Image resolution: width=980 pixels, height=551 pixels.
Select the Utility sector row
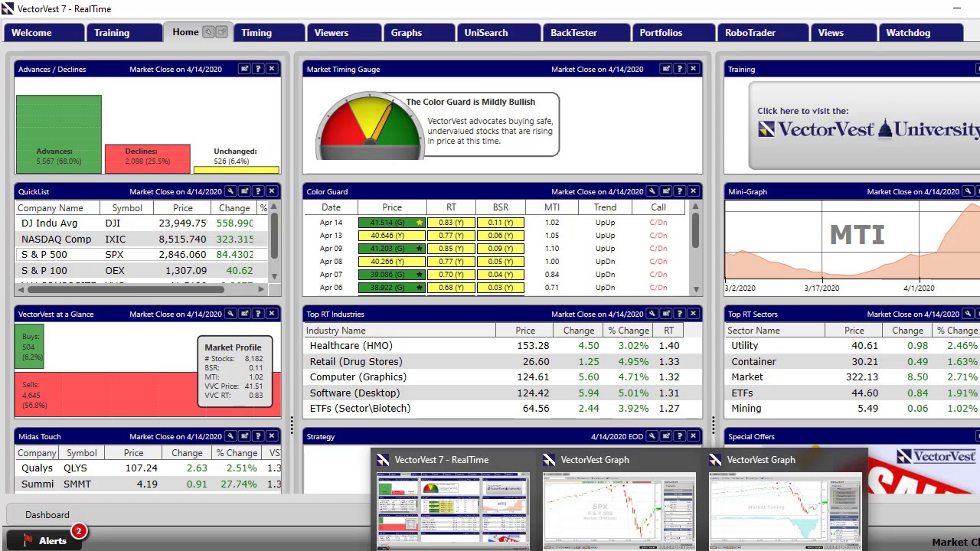tap(852, 345)
